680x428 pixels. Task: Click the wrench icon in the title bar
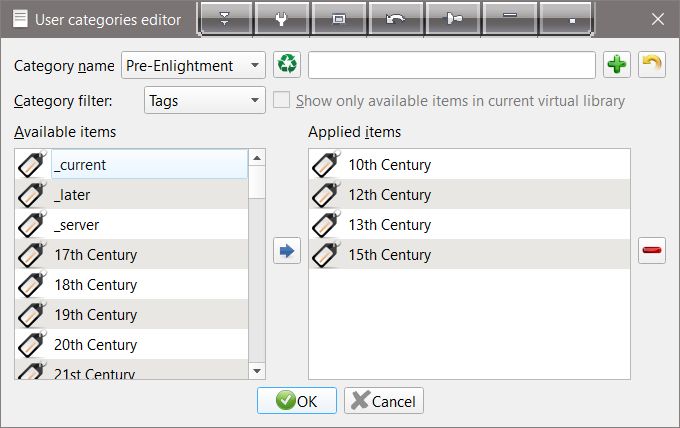tap(281, 18)
